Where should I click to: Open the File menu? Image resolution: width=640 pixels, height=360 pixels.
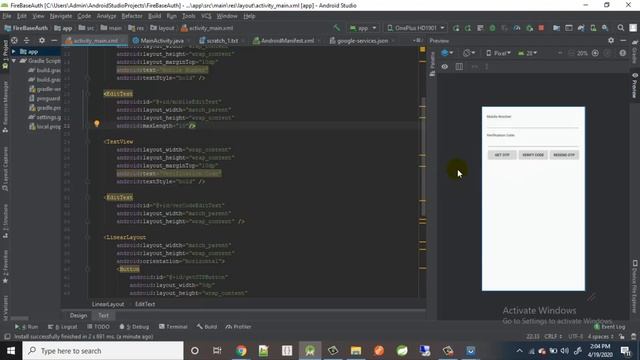tap(7, 16)
